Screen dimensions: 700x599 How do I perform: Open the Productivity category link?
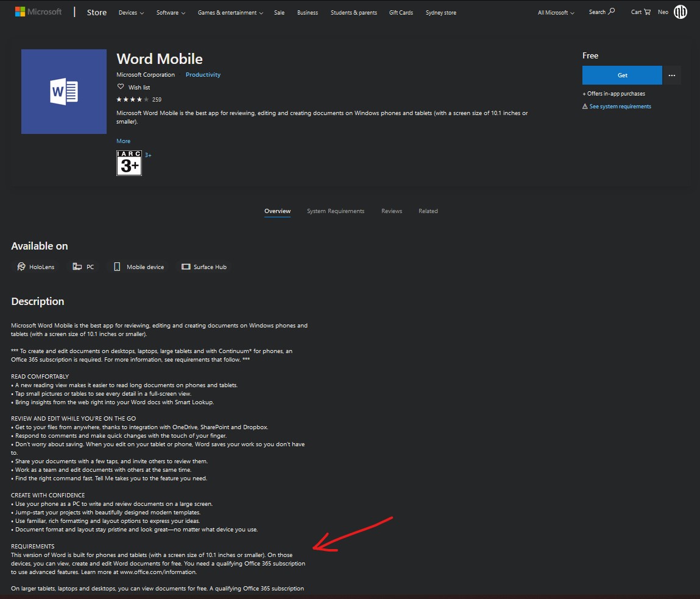(x=203, y=74)
